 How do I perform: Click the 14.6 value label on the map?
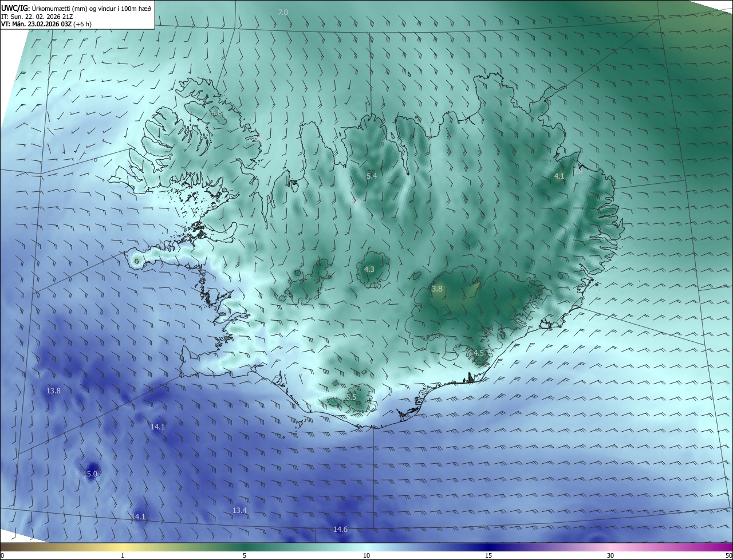pyautogui.click(x=340, y=530)
